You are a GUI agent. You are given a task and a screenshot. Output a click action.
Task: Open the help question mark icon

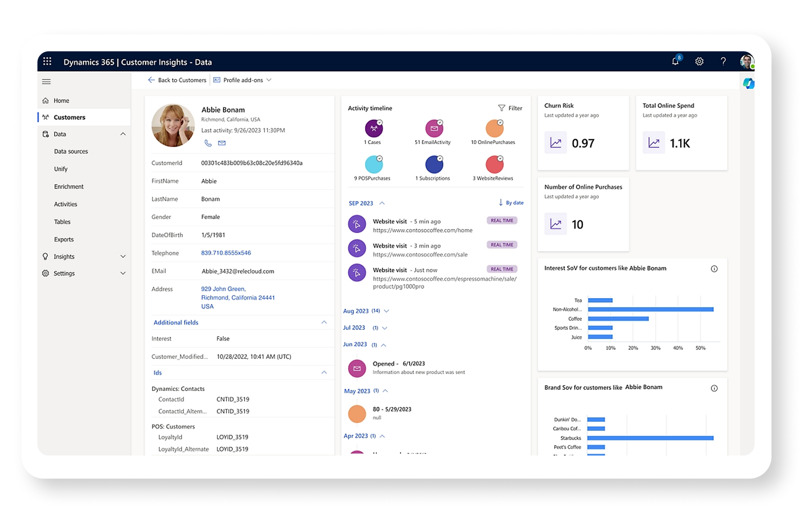tap(723, 62)
